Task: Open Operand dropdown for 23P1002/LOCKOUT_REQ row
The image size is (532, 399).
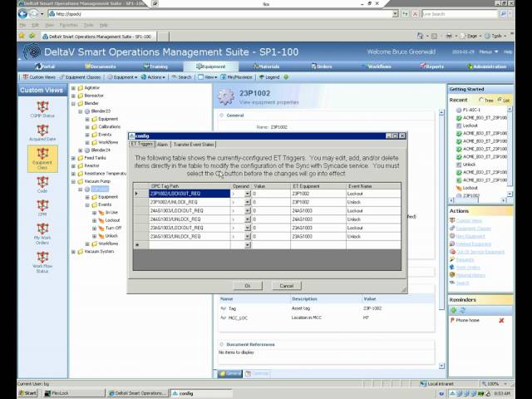Action: [x=248, y=194]
